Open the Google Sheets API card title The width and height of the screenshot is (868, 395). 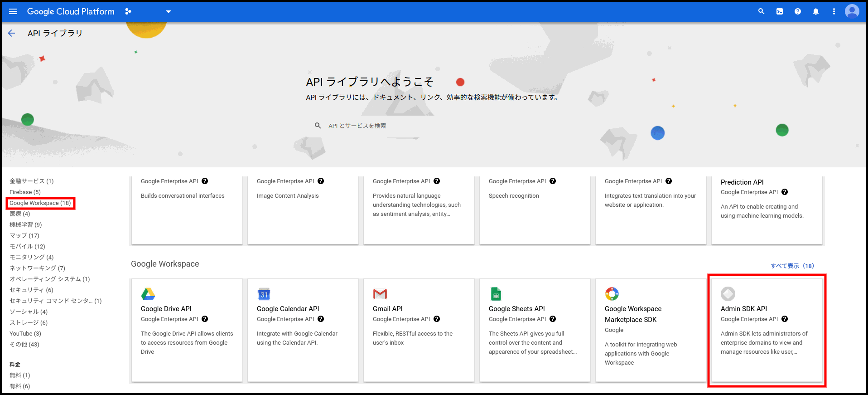click(x=517, y=308)
